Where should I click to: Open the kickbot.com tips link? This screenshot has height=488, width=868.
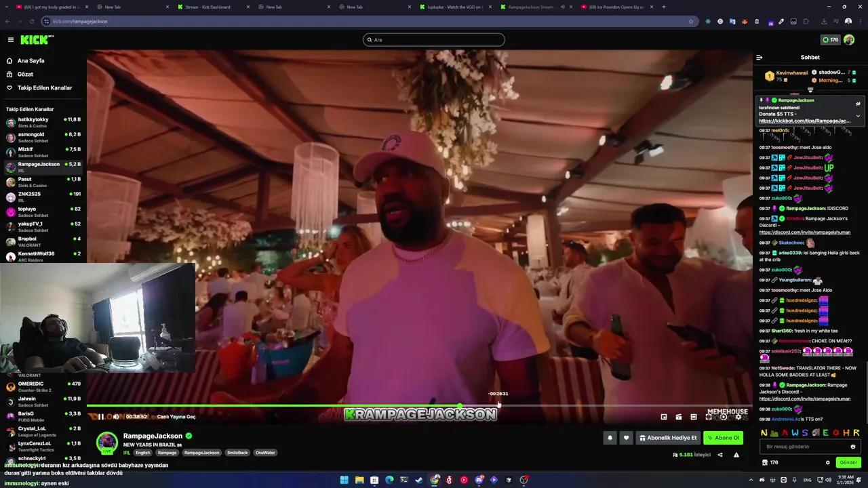pos(805,121)
